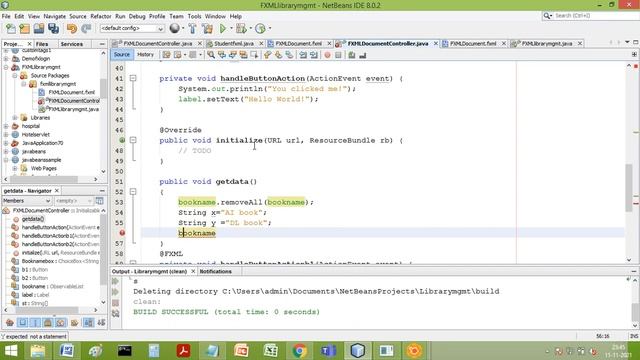Viewport: 640px width, 360px height.
Task: Toggle Rectangular Selection in editor toolbar
Action: [x=254, y=55]
